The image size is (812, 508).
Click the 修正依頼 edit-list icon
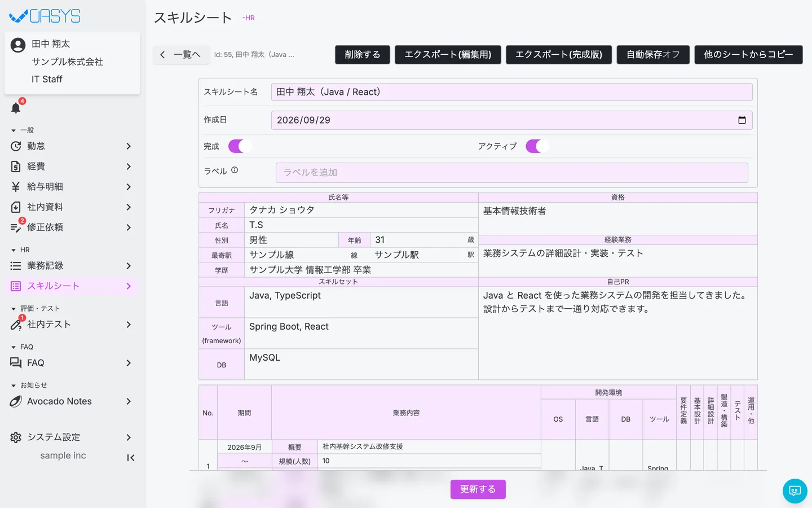coord(16,227)
